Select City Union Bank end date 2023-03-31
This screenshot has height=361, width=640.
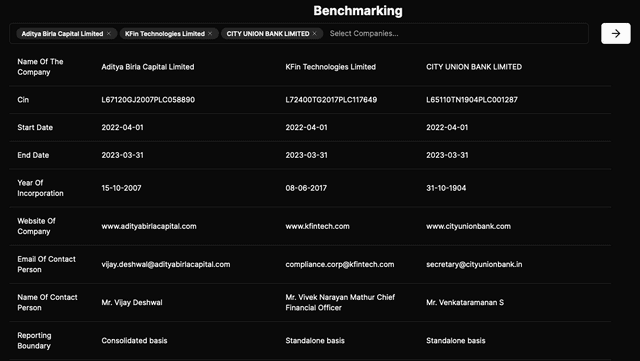pyautogui.click(x=447, y=155)
